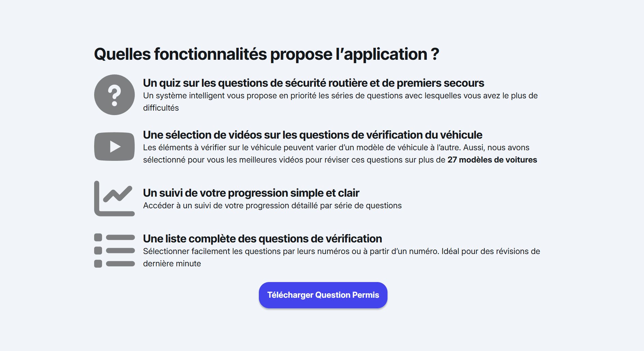
Task: Click the bottom horizontal bar of list icon
Action: click(120, 264)
